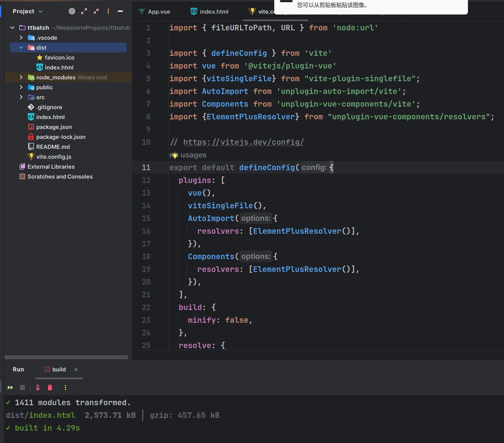Open the vitejs.dev/config link in comment
Viewport: 504px width, 443px height.
[243, 142]
